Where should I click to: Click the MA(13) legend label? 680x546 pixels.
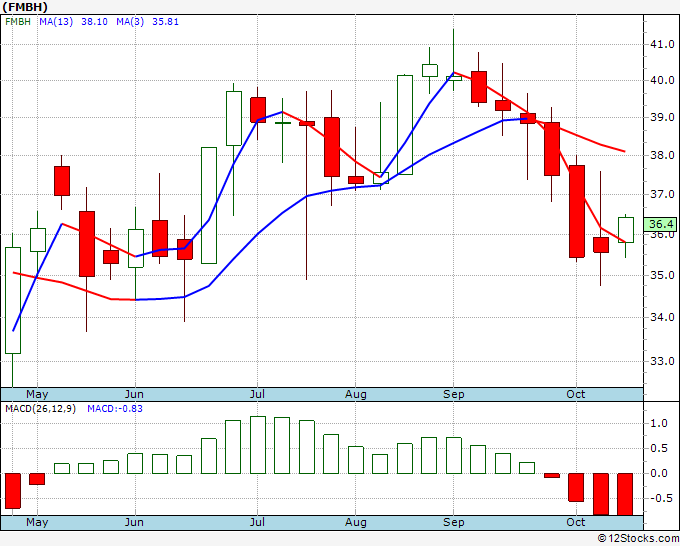[56, 22]
